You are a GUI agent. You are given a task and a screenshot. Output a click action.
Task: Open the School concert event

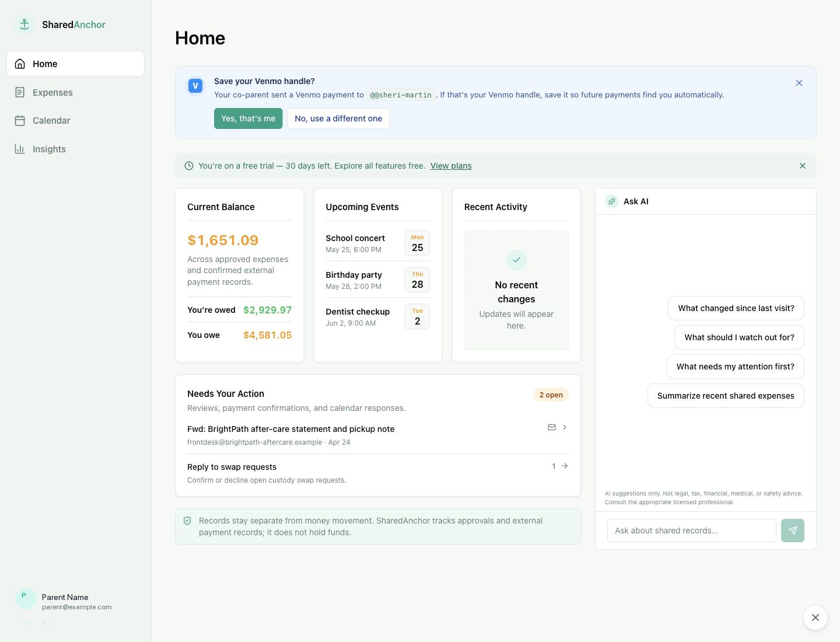click(378, 243)
